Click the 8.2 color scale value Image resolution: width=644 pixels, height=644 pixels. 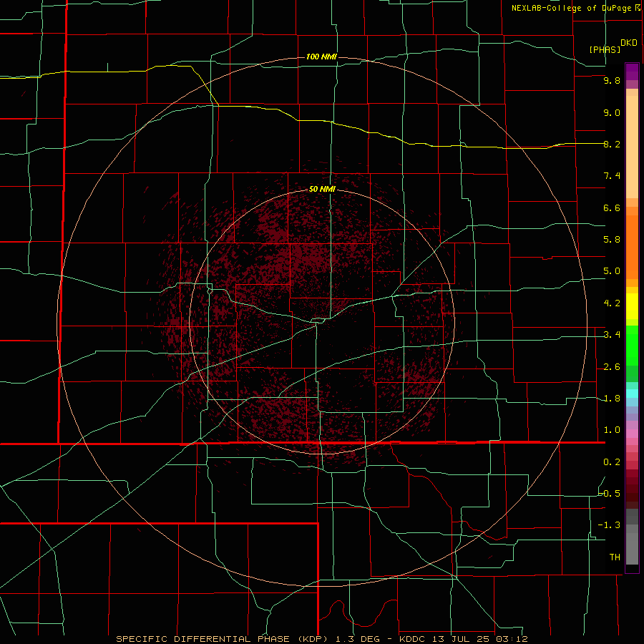(612, 144)
